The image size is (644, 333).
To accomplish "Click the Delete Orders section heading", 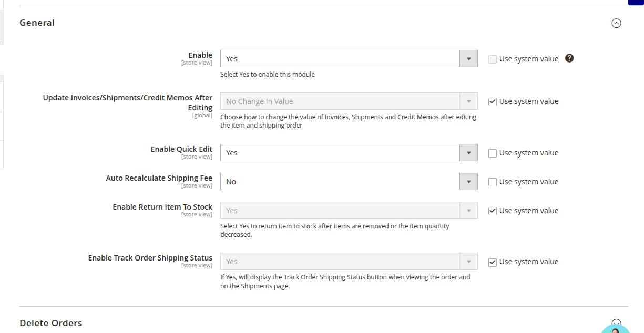I will coord(51,323).
